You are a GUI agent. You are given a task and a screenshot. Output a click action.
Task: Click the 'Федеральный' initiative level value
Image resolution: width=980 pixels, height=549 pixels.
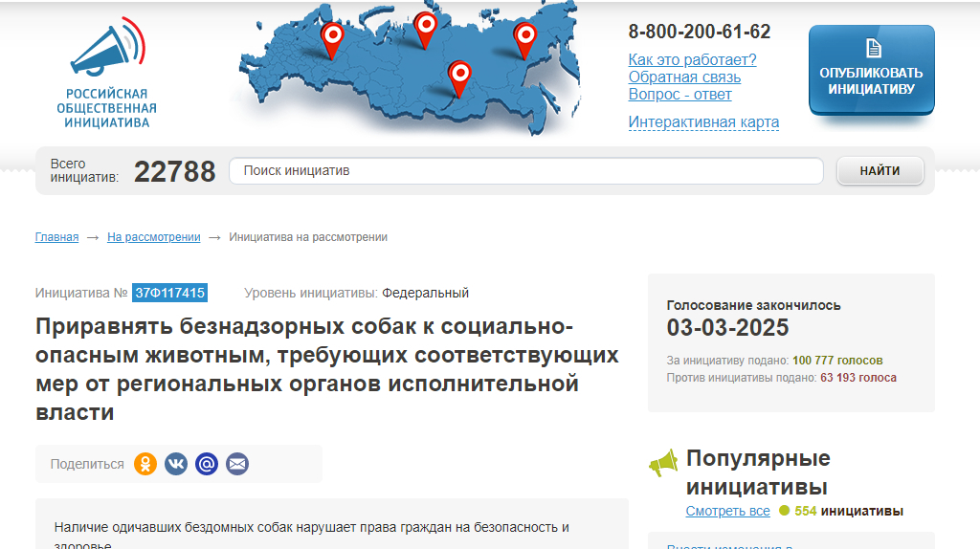pyautogui.click(x=425, y=293)
